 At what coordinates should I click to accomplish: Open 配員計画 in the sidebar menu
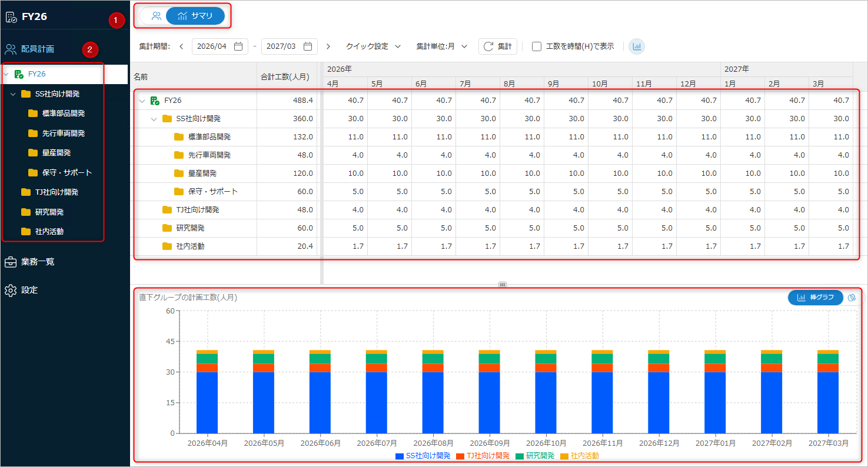tap(38, 49)
